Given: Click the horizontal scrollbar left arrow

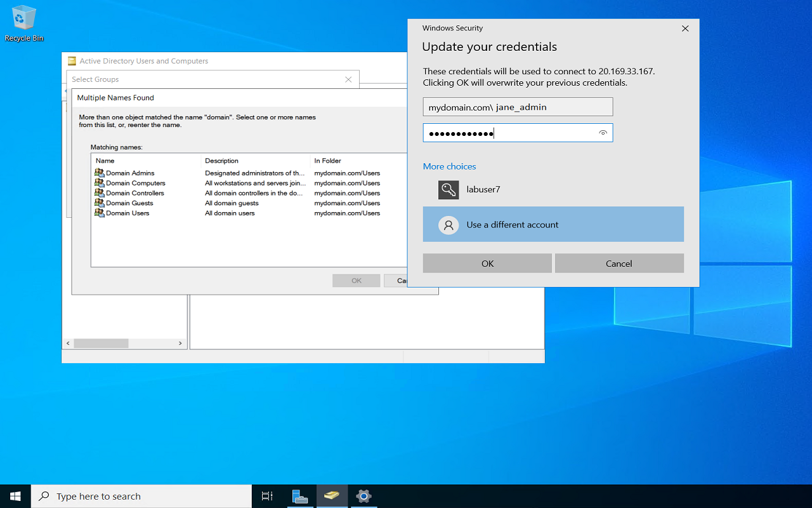Looking at the screenshot, I should point(69,344).
